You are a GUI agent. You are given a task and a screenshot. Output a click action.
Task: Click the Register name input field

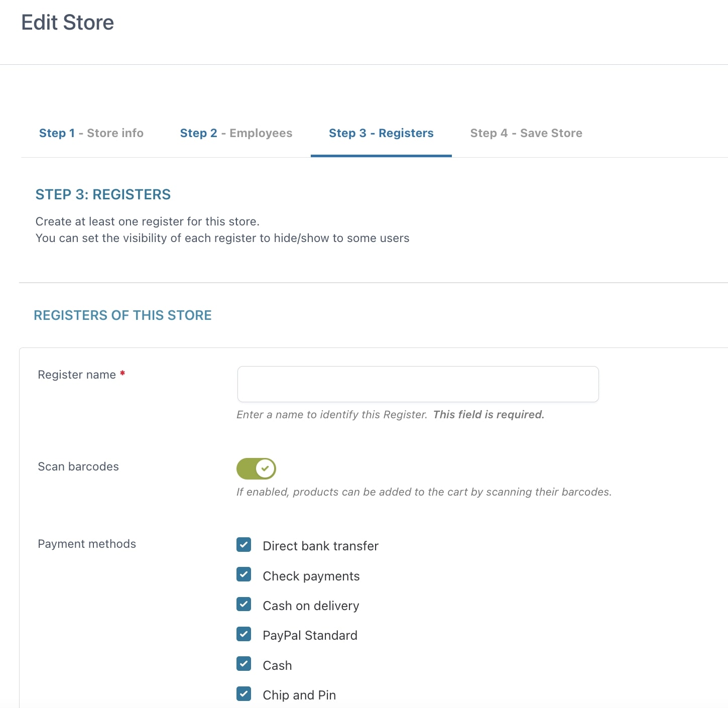pyautogui.click(x=418, y=384)
